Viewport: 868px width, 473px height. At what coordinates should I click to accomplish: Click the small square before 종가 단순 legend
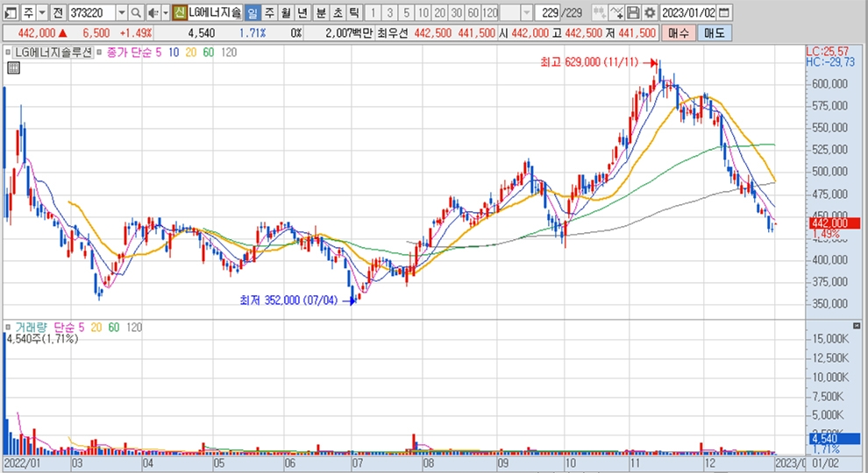point(99,52)
